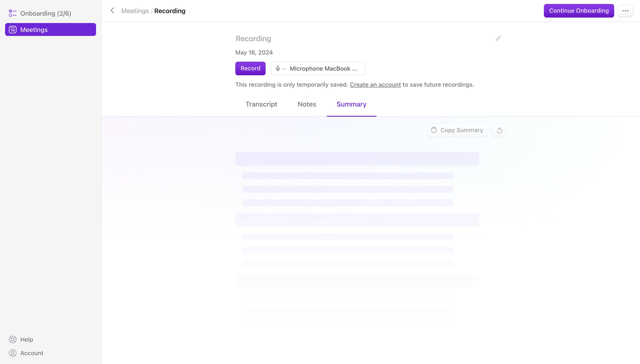Switch to the Transcript tab
Screen dimensions: 640x364
coord(261,104)
